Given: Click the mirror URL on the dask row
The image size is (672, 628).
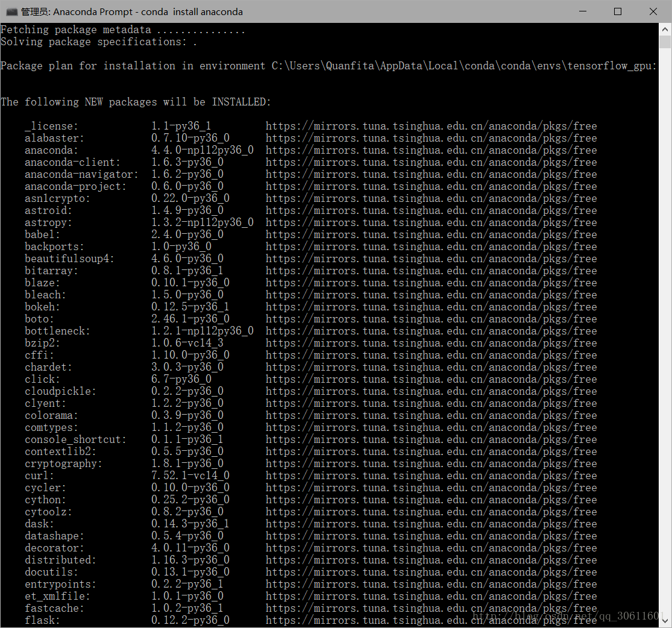Looking at the screenshot, I should tap(431, 523).
